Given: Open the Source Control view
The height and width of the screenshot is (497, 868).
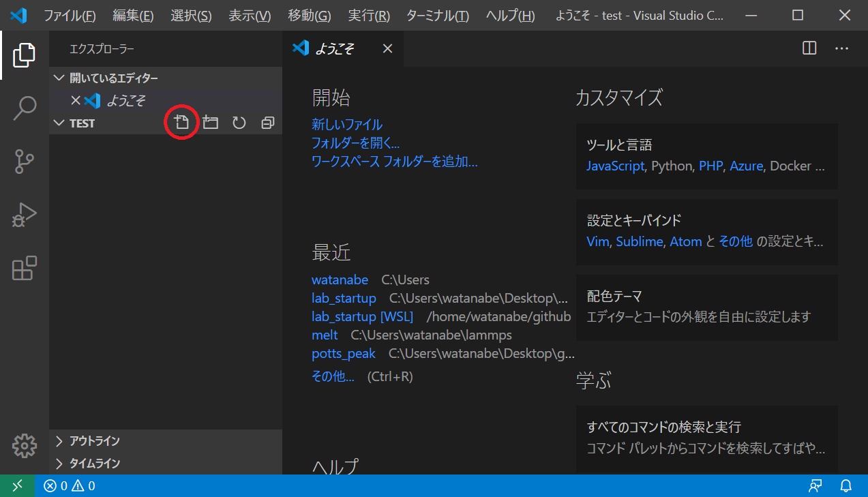Looking at the screenshot, I should click(x=24, y=162).
